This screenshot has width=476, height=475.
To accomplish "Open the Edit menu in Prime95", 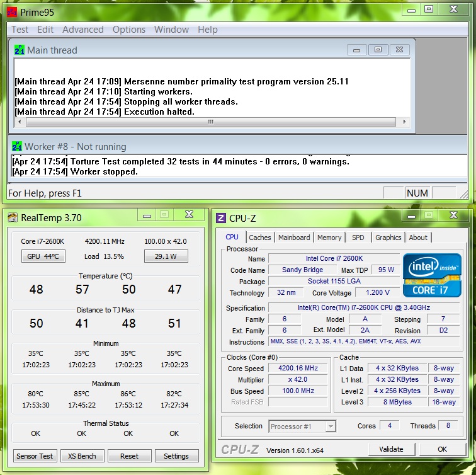I will 45,30.
